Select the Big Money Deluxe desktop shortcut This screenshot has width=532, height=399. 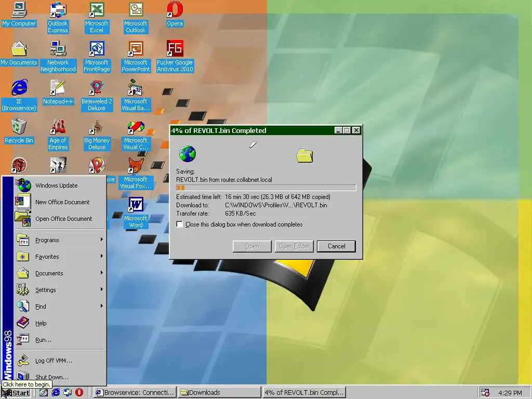coord(97,135)
